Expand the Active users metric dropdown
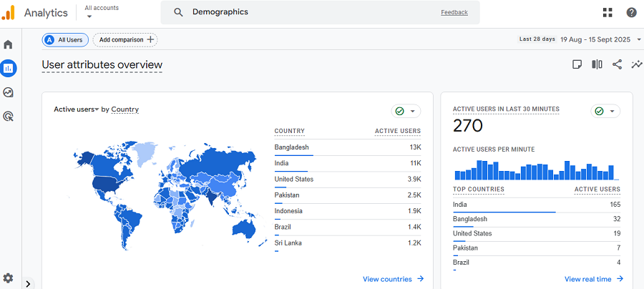 tap(76, 109)
